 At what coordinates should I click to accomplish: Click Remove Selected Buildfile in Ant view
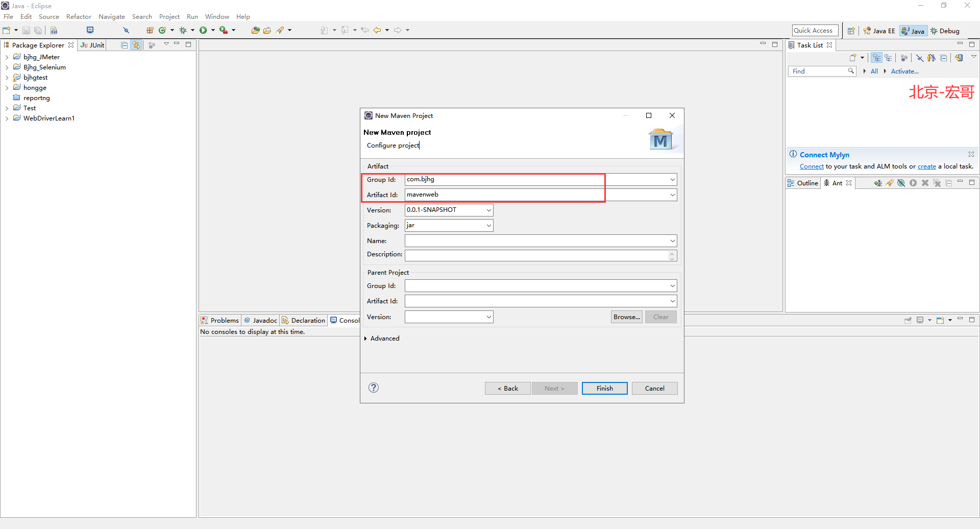tap(925, 183)
